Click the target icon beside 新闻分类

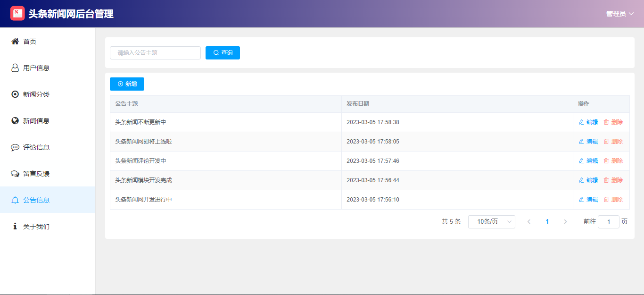point(15,94)
